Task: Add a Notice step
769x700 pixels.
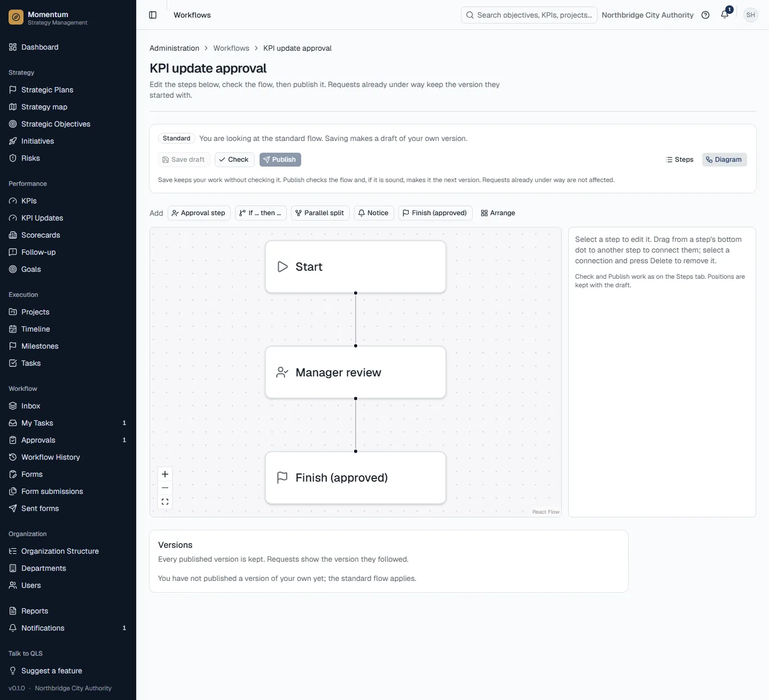Action: click(x=374, y=213)
